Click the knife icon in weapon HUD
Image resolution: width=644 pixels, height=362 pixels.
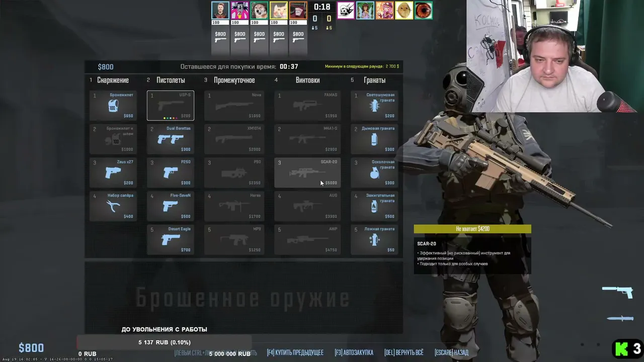pos(620,318)
